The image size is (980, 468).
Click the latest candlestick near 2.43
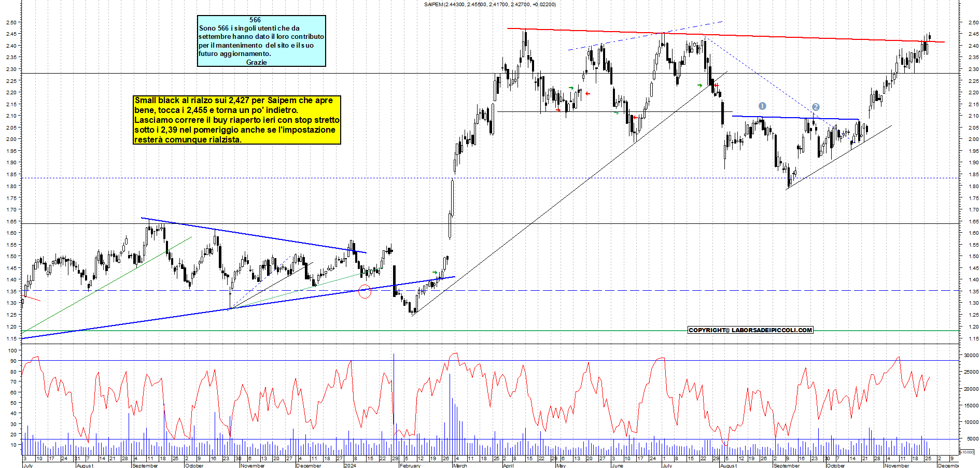tap(930, 37)
